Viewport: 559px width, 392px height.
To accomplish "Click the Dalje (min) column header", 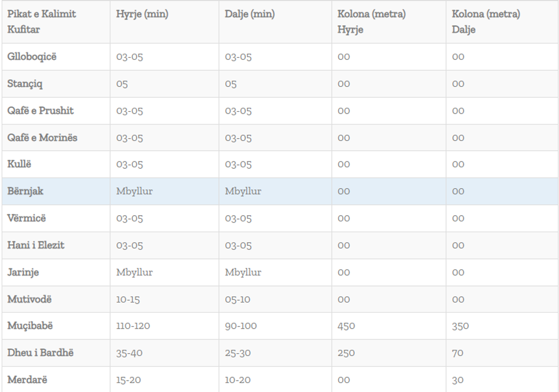I will click(249, 14).
